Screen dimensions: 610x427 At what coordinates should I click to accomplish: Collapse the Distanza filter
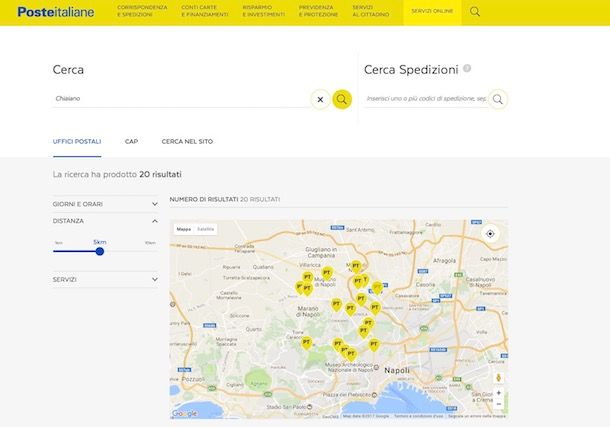point(105,221)
